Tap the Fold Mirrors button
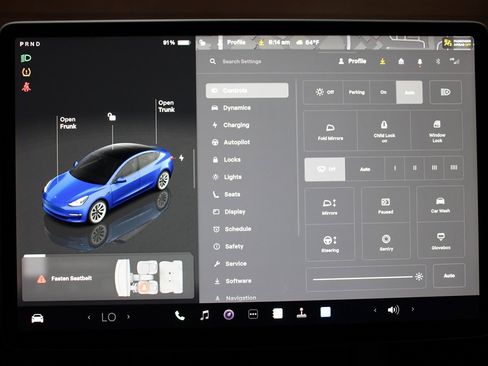Screen dimensions: 488x366 click(330, 131)
